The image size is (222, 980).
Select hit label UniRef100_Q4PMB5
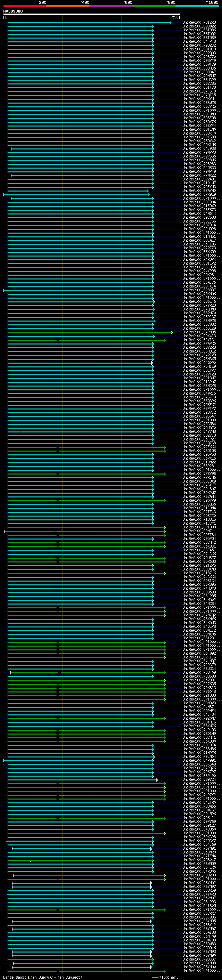[x=199, y=332]
